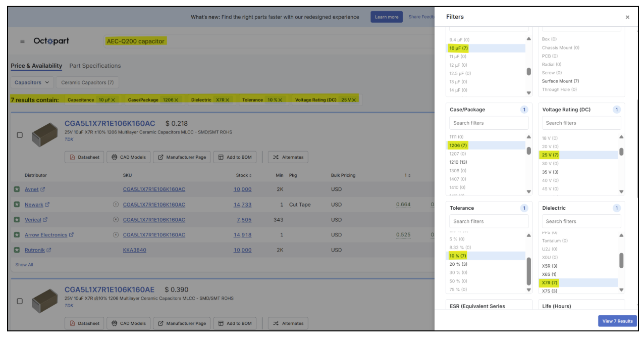
Task: Switch to Part Specifications tab
Action: [95, 66]
